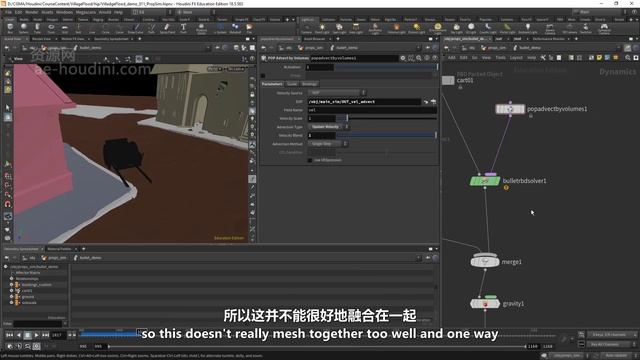The image size is (640, 360).
Task: Select the Tube shelf tool
Action: [37, 28]
